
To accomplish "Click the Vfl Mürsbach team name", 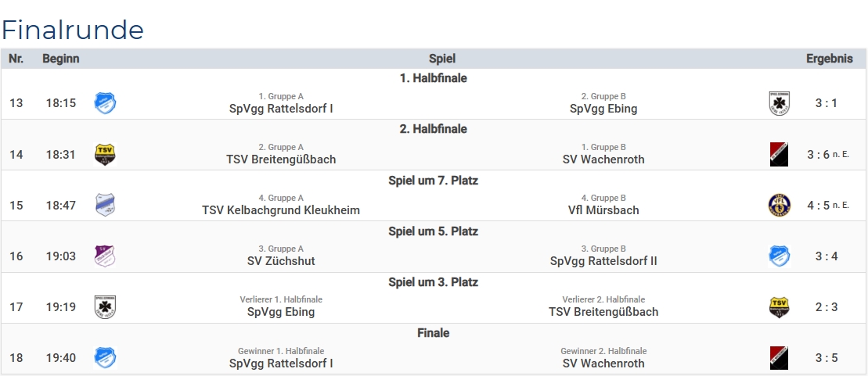I will [603, 210].
